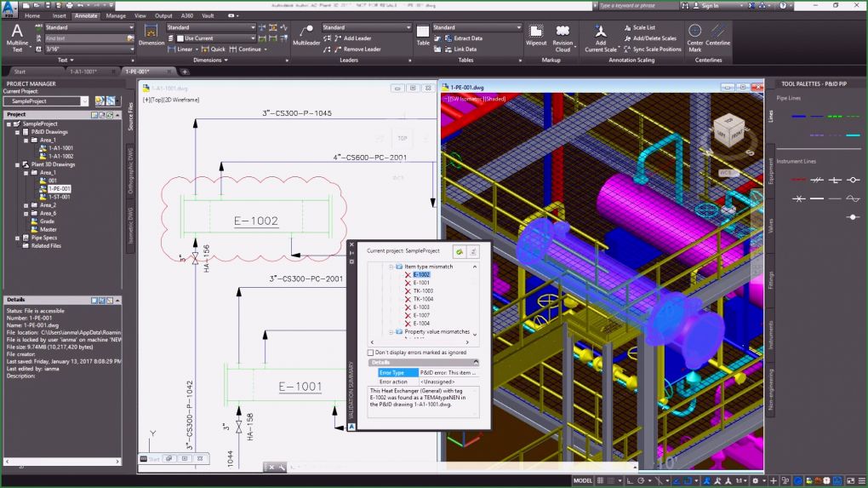
Task: Click the Help question mark icon
Action: (x=783, y=6)
